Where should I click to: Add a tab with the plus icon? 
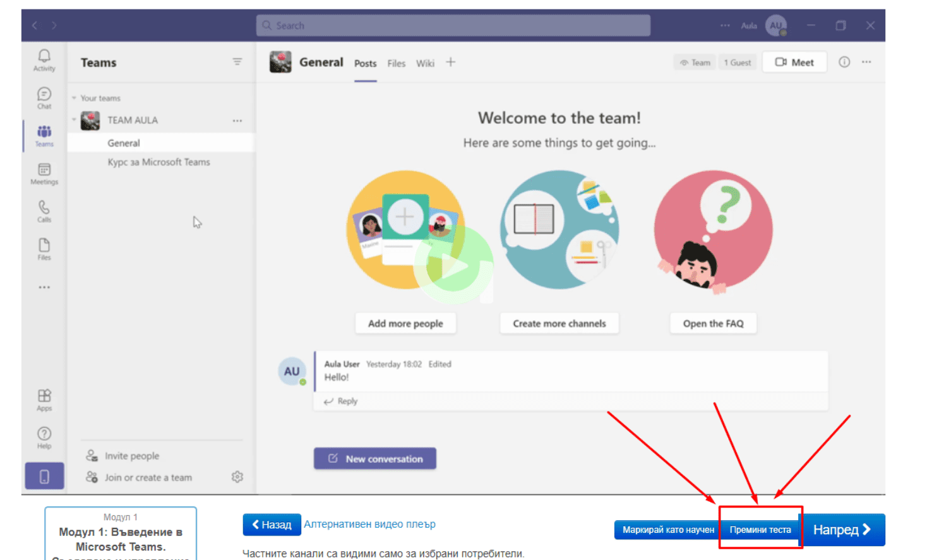coord(450,62)
